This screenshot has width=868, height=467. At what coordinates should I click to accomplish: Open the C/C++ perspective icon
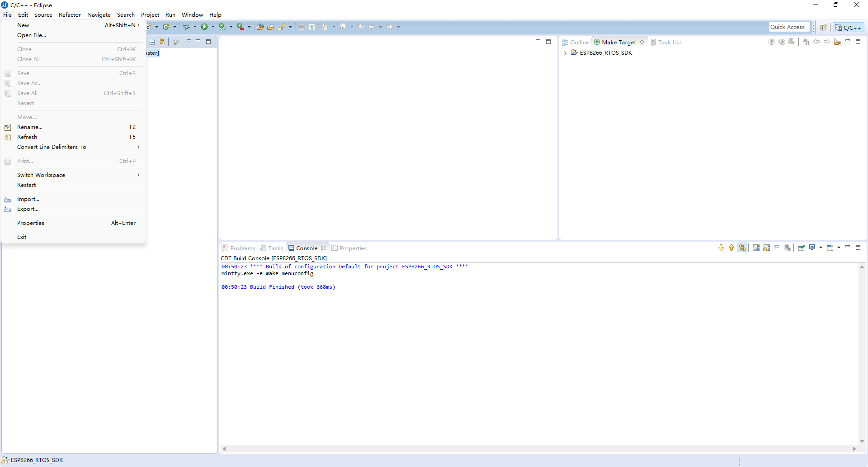[848, 27]
